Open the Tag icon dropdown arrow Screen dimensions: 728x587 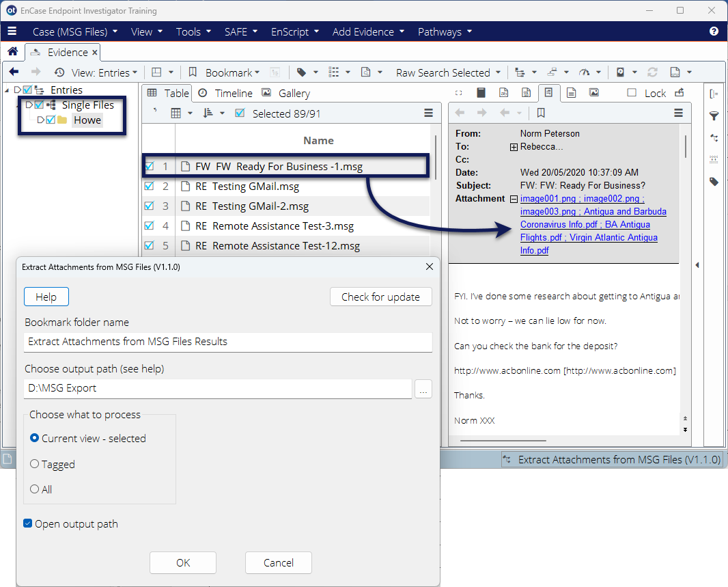click(316, 72)
